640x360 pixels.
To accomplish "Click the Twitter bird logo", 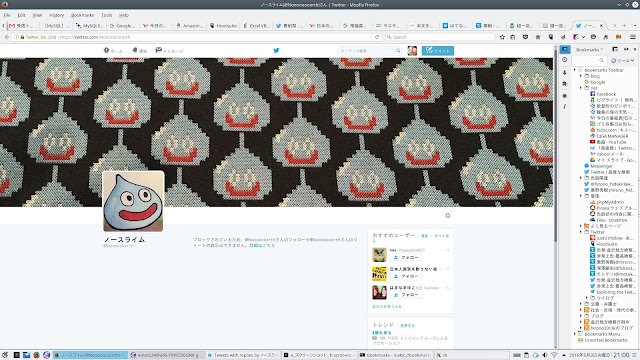I will [x=276, y=50].
